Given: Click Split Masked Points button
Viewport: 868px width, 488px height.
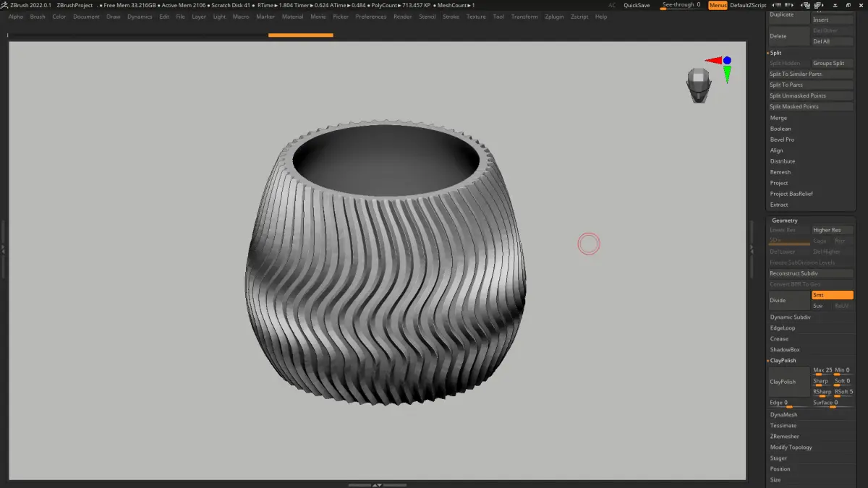Looking at the screenshot, I should point(811,106).
